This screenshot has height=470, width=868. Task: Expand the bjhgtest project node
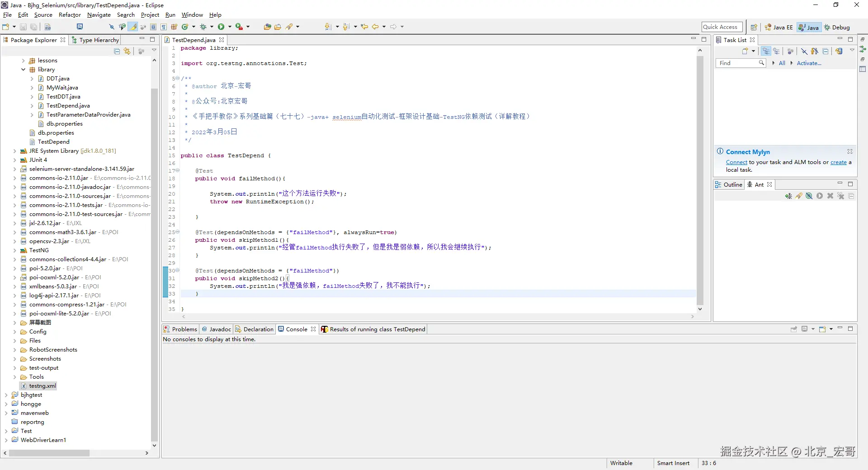point(6,395)
